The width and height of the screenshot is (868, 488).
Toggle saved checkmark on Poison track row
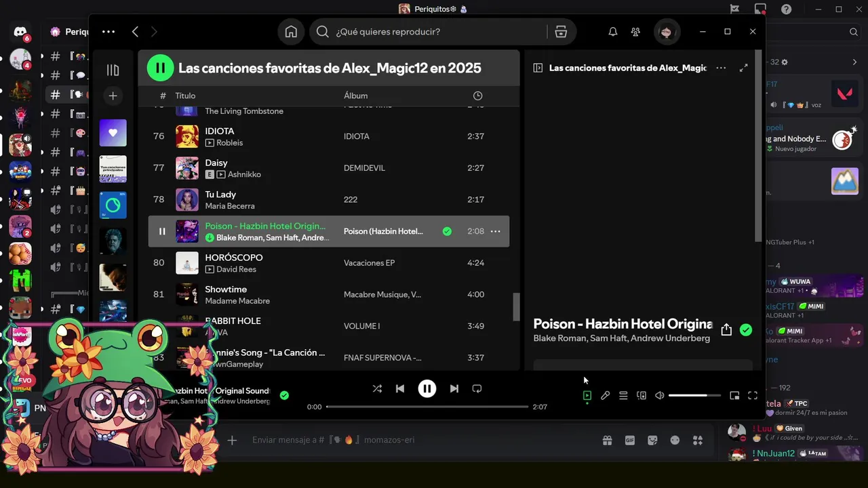pos(447,231)
